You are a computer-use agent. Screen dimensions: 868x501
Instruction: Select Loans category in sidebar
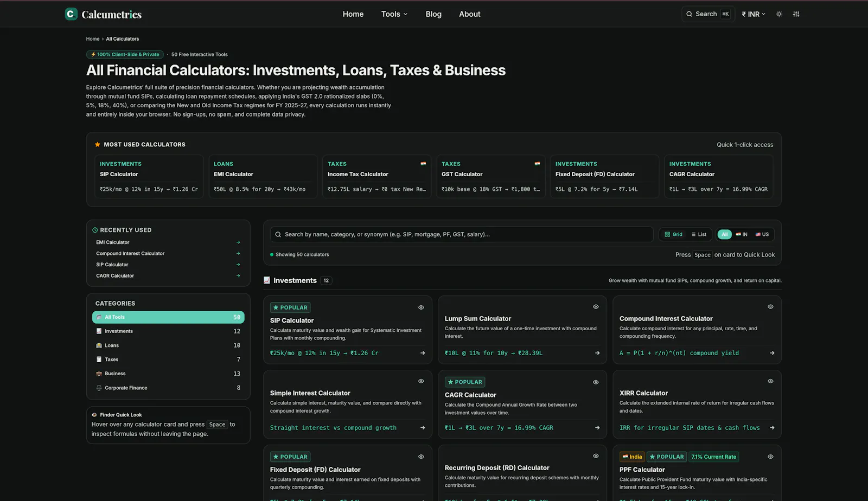point(168,345)
